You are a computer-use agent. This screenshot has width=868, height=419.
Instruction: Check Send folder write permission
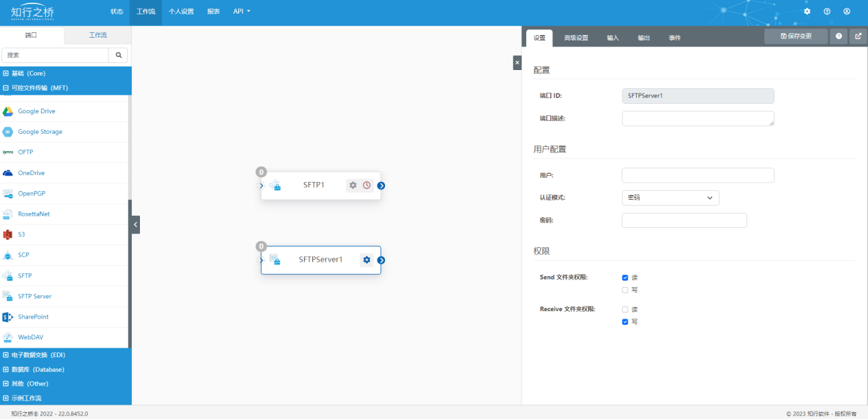(625, 290)
